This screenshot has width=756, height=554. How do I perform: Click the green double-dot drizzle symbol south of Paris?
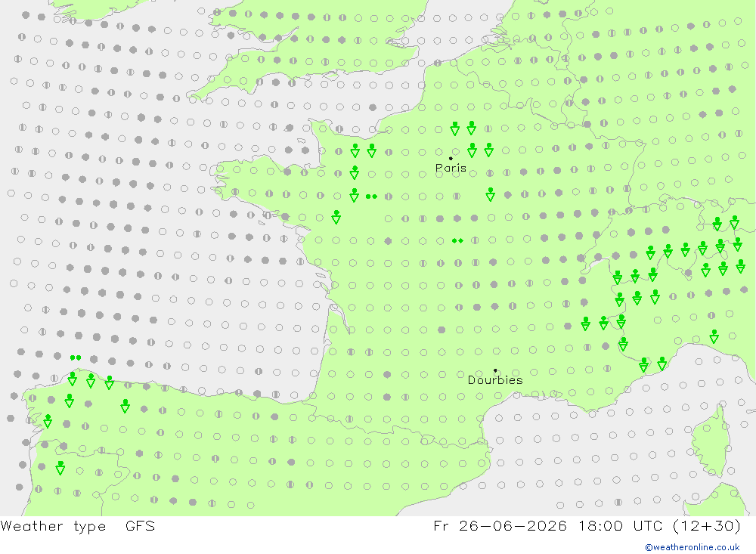(x=457, y=240)
